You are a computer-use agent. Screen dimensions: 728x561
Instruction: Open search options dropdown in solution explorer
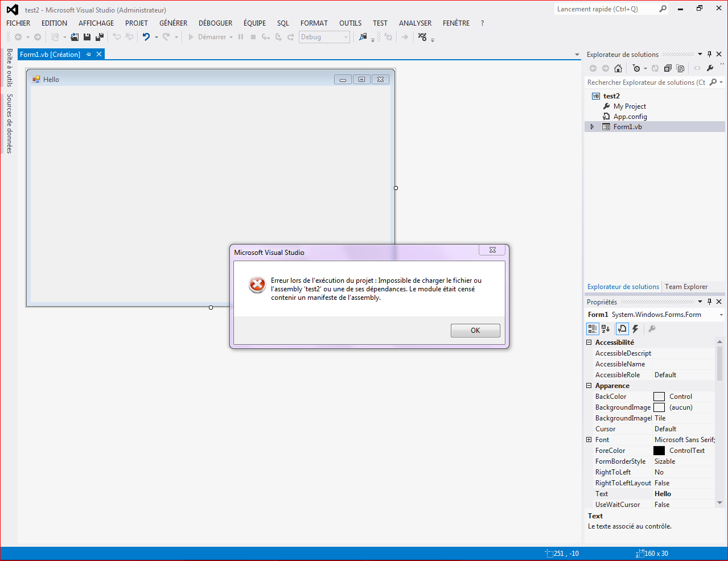tap(721, 82)
